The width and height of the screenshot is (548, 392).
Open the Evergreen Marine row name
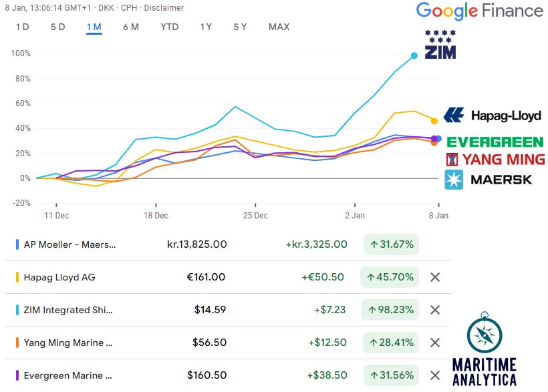pyautogui.click(x=67, y=375)
